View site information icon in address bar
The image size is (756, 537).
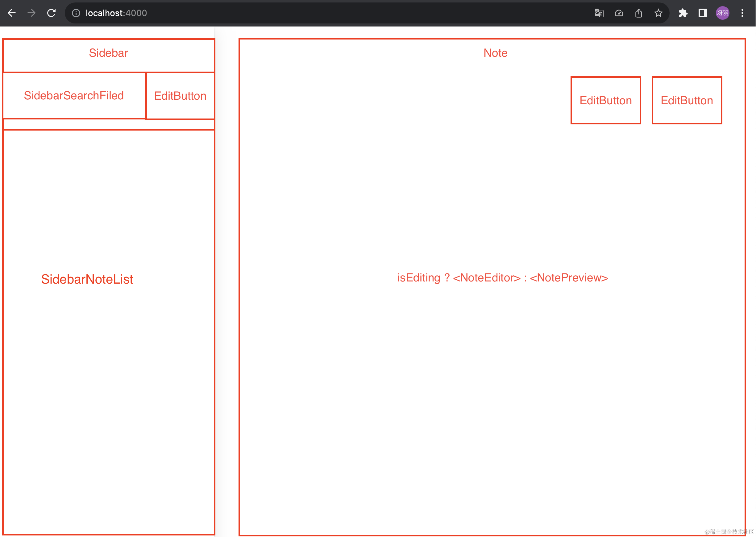(x=76, y=13)
